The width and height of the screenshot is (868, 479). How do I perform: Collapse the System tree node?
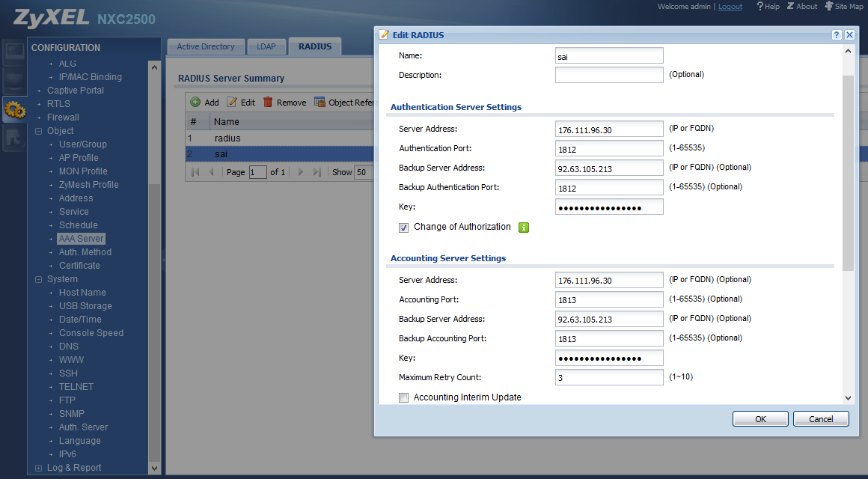click(39, 279)
